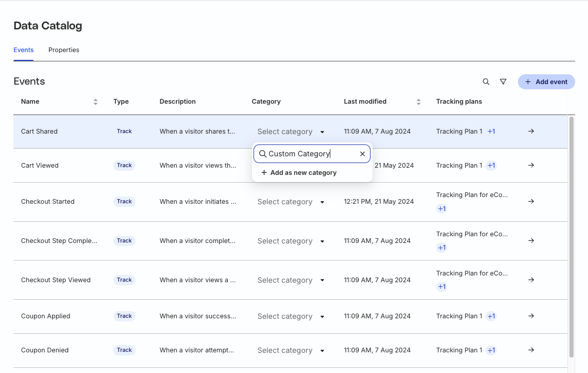Click the Coupon Applied event name
This screenshot has width=588, height=373.
click(46, 316)
